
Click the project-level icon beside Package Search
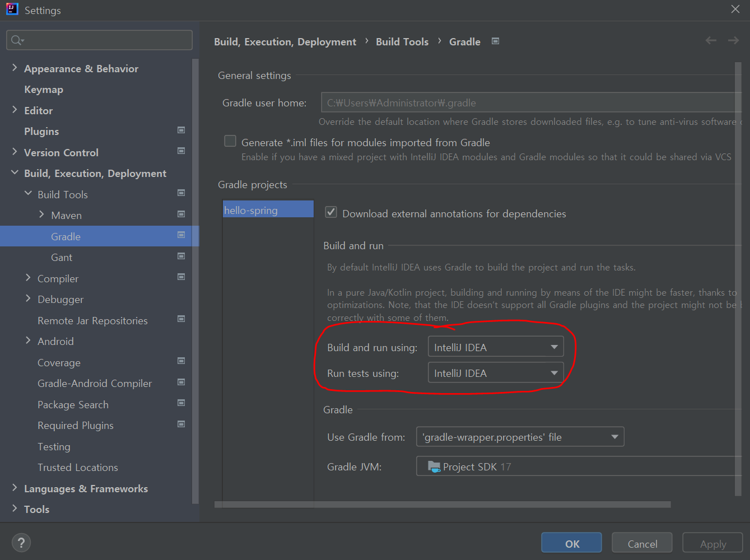coord(181,403)
